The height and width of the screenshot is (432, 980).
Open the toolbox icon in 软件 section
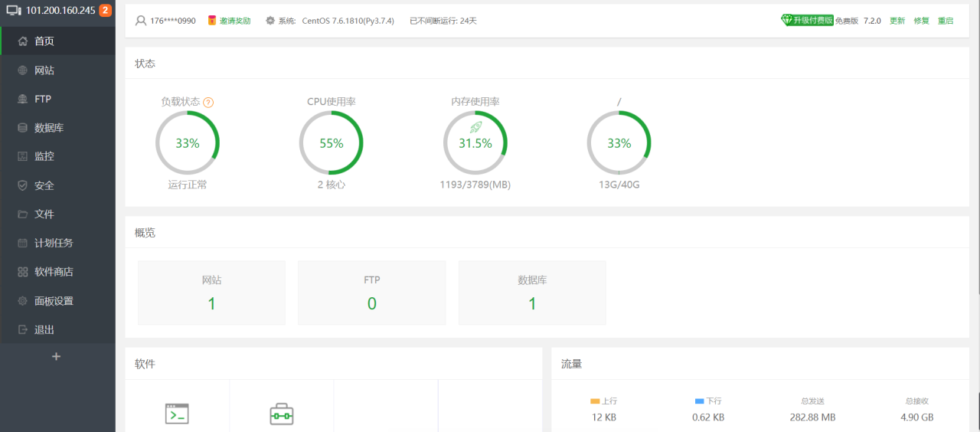[282, 414]
